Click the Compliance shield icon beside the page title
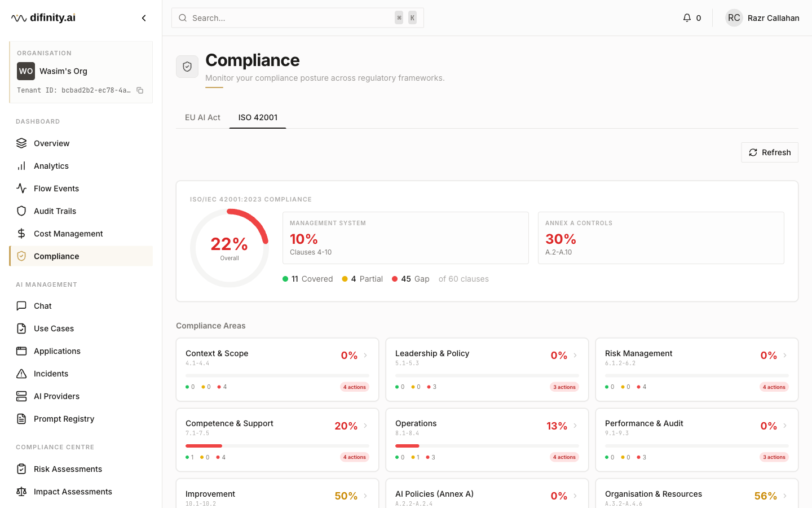Viewport: 812px width, 508px height. [x=187, y=67]
